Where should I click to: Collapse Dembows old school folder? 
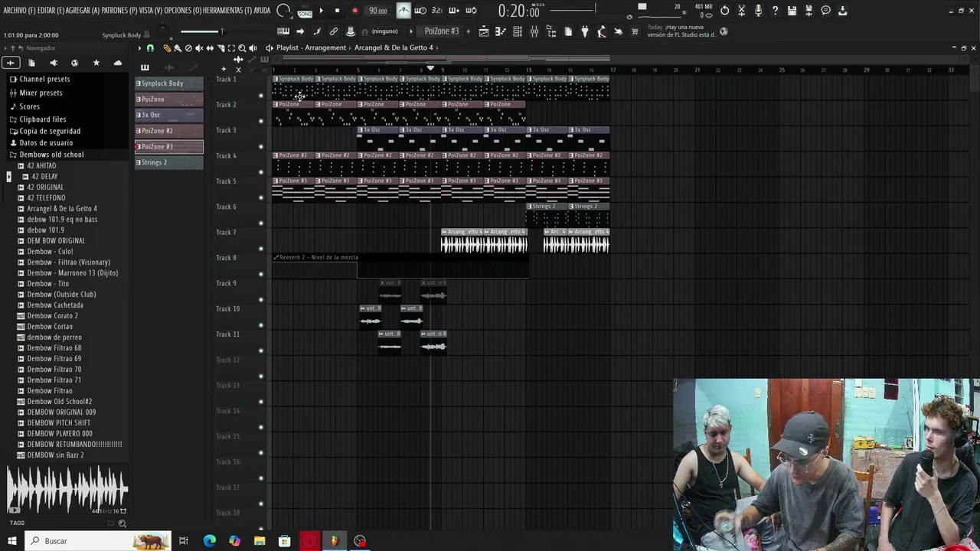(51, 155)
